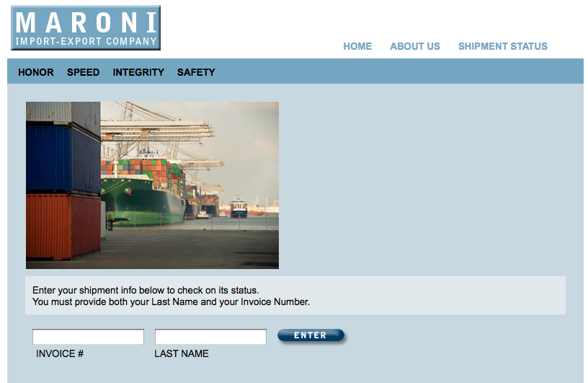Screen dimensions: 588x383
Task: Submit the form with the ENTER button
Action: 311,335
